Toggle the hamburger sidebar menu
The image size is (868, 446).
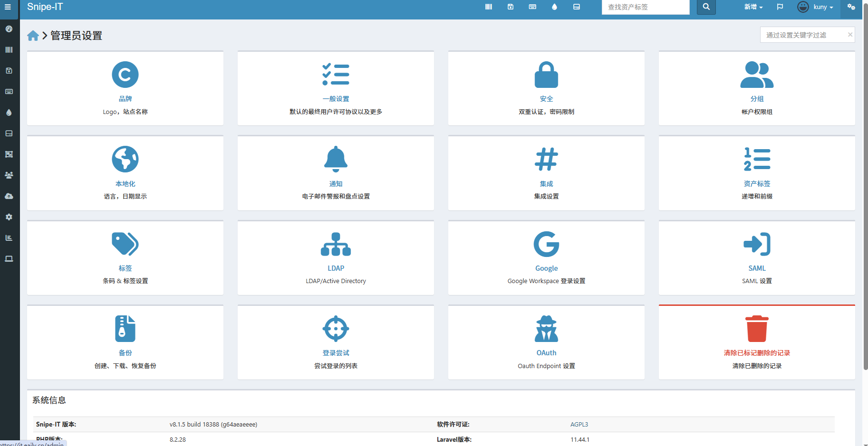point(8,7)
